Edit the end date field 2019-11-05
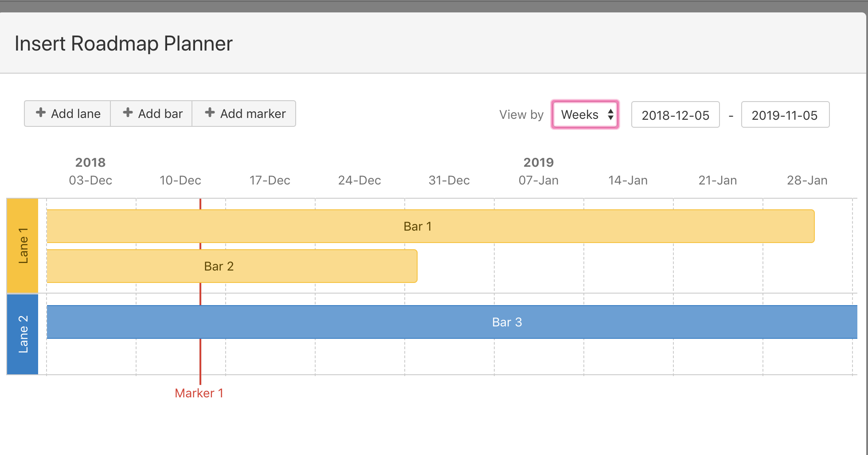Screen dimensions: 868x455 pos(785,115)
